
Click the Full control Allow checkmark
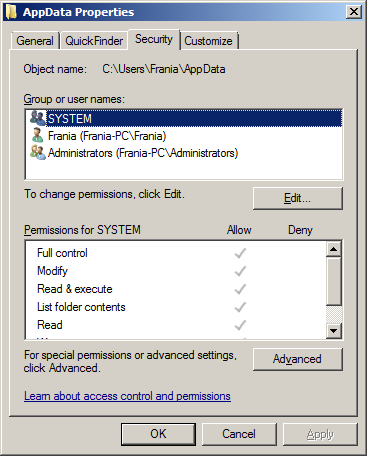coord(240,253)
